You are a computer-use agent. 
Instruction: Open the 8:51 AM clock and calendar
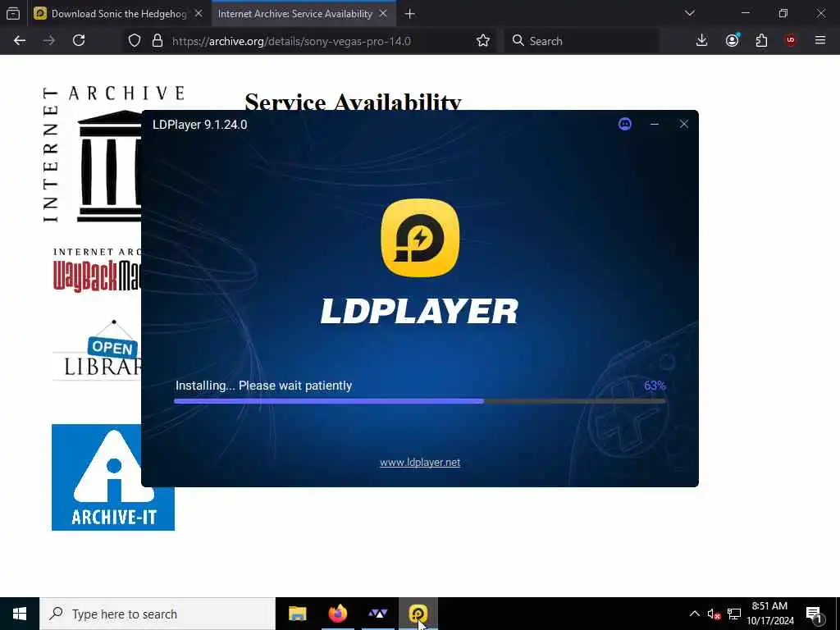click(x=770, y=614)
